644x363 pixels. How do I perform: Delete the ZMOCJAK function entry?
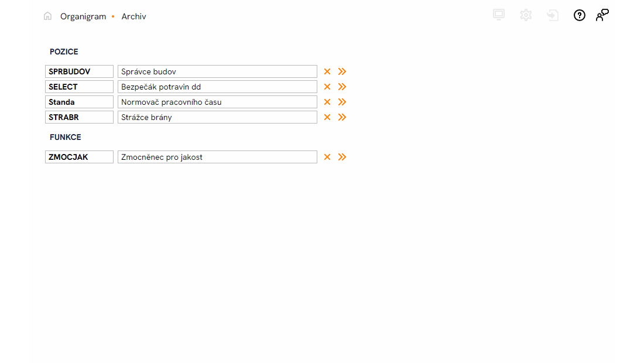(327, 157)
